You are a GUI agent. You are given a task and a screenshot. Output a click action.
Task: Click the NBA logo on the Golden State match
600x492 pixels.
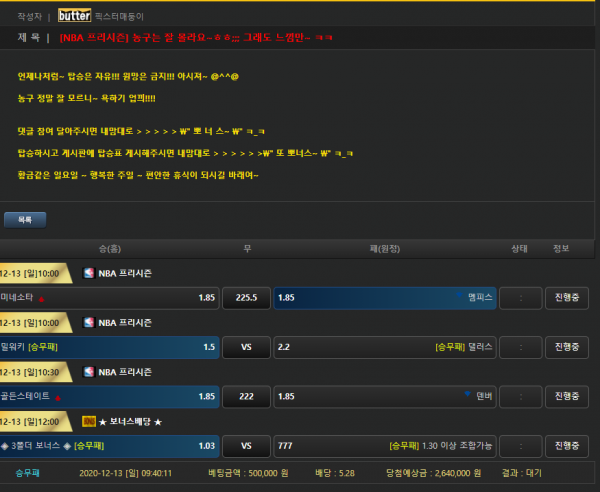(89, 372)
